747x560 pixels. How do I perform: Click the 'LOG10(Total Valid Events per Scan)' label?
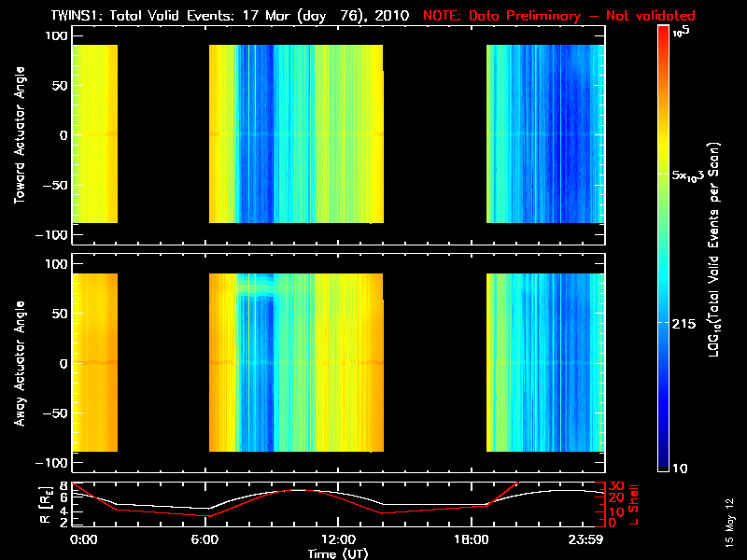pyautogui.click(x=713, y=249)
